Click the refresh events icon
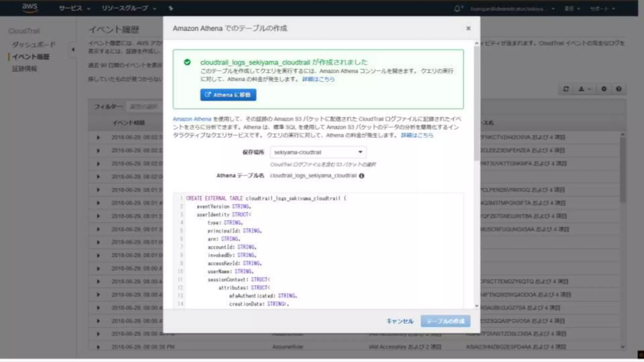This screenshot has height=362, width=644. [566, 89]
